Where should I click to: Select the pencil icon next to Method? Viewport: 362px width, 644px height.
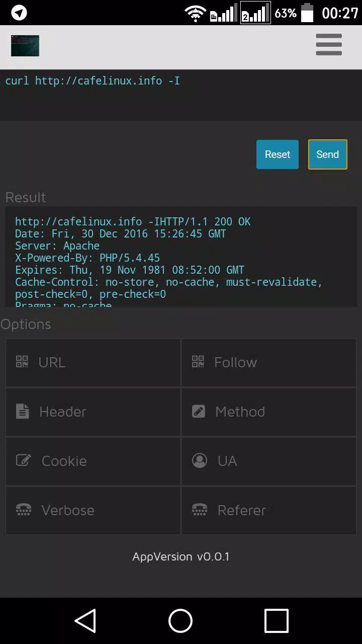(x=199, y=411)
